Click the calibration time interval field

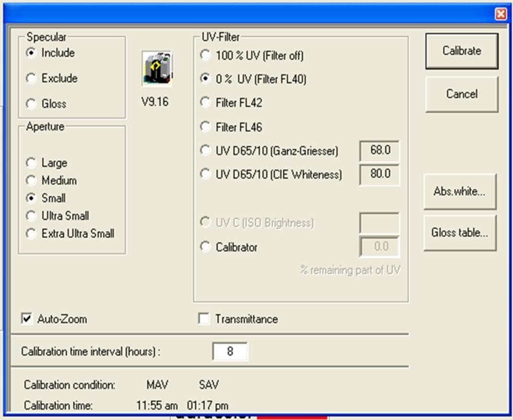pos(230,351)
